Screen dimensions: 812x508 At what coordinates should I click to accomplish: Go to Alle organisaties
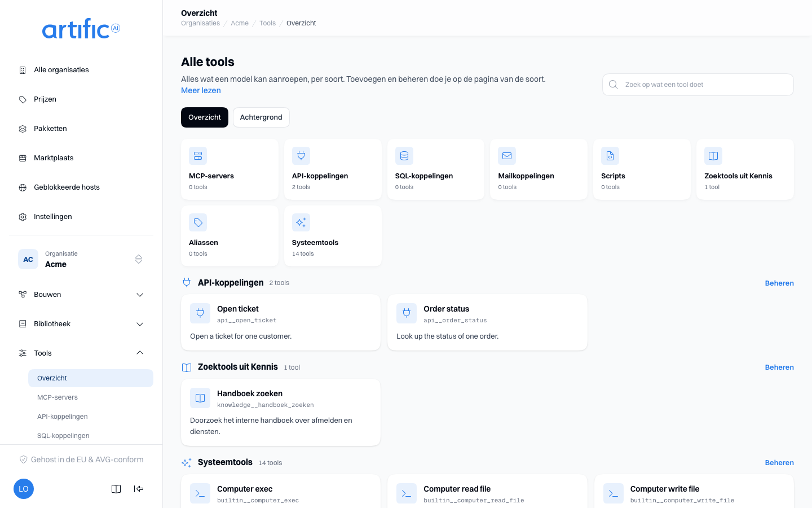pyautogui.click(x=81, y=70)
